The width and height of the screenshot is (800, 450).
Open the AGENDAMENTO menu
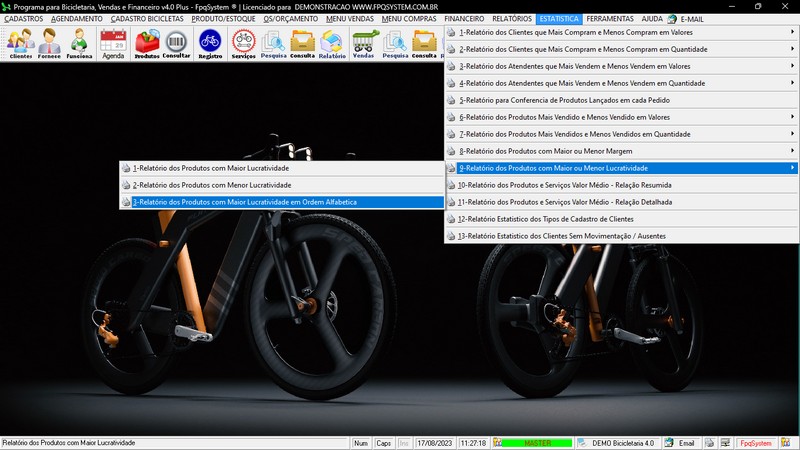coord(77,19)
